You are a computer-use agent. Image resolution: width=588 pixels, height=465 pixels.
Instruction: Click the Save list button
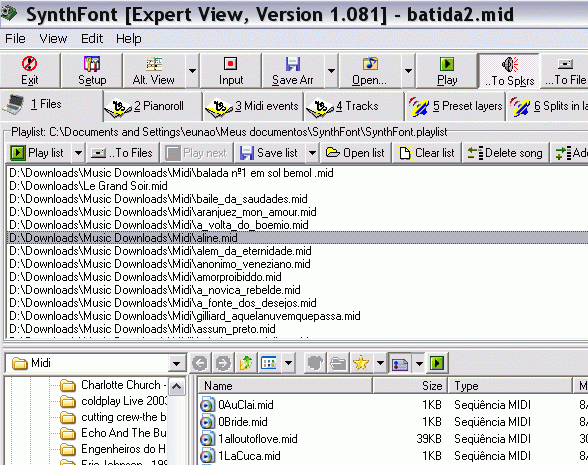coord(270,153)
